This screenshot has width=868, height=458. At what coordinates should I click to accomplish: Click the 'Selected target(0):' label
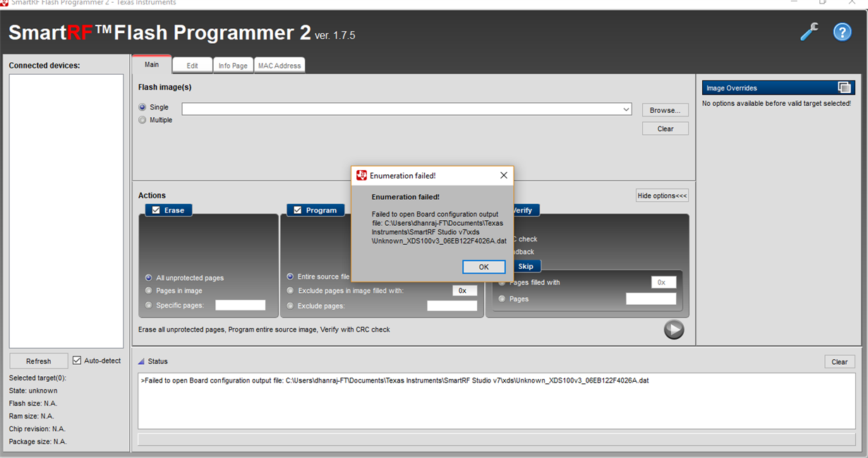[x=37, y=378]
